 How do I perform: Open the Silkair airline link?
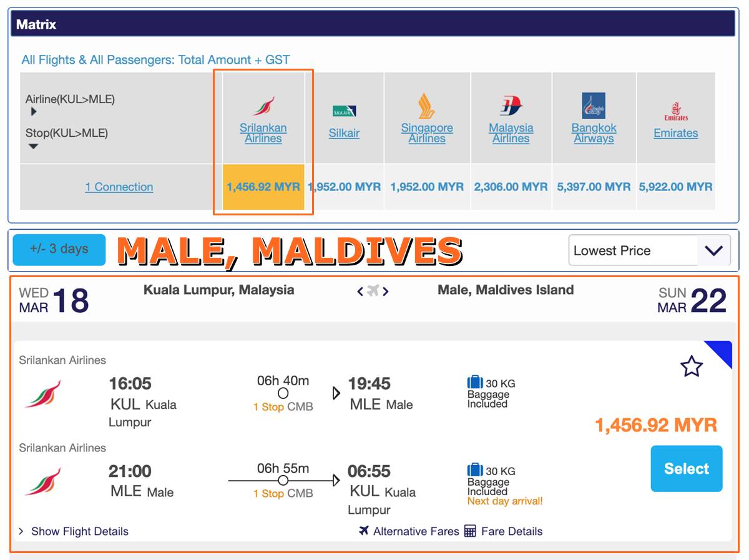344,133
